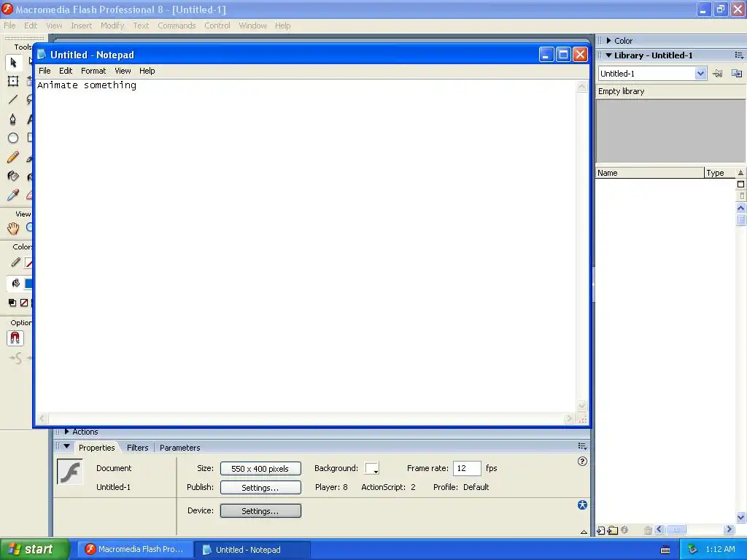Toggle the Snap to Objects magnet
Viewport: 747px width, 560px height.
[x=15, y=338]
